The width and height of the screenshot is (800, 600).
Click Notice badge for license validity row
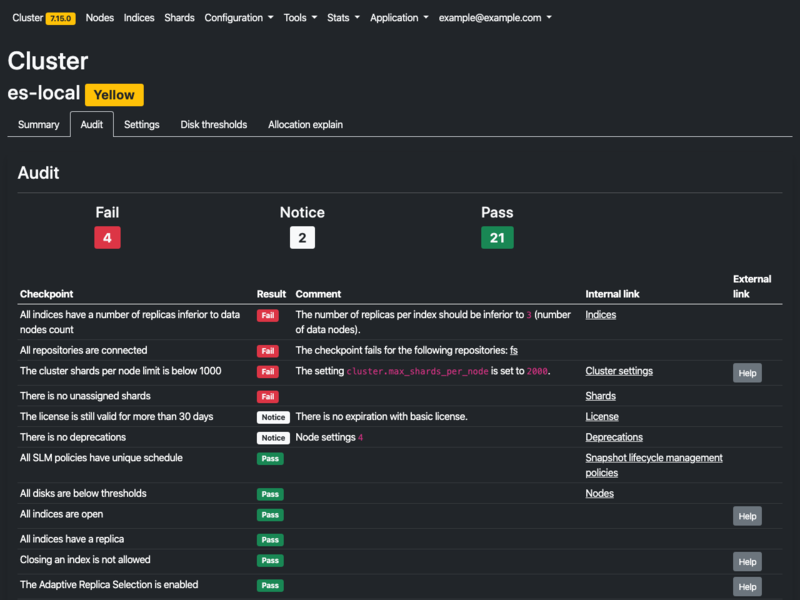pyautogui.click(x=273, y=417)
